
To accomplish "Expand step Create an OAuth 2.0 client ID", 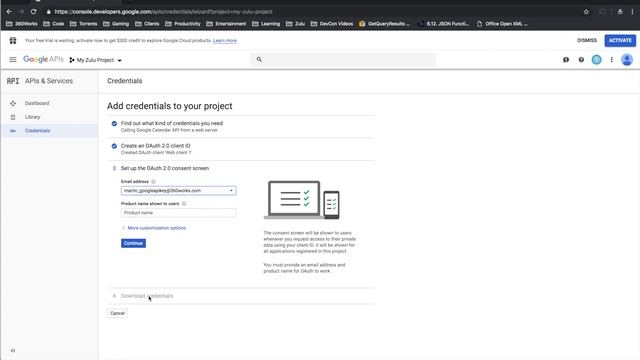I will (156, 146).
